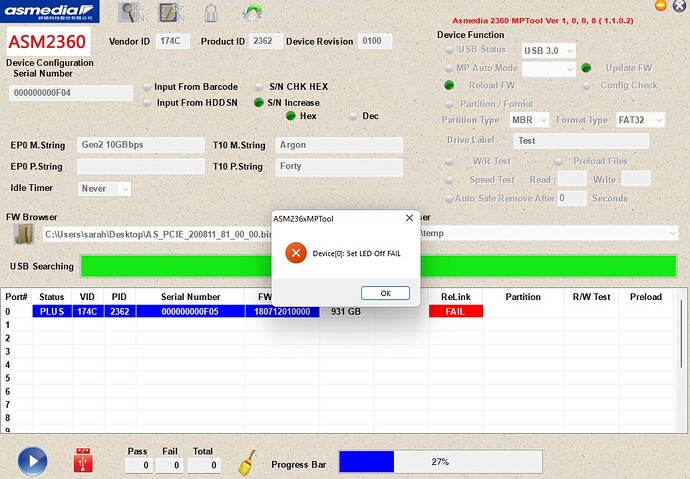The height and width of the screenshot is (479, 690).
Task: Open the USB 3.0 status dropdown
Action: 549,51
